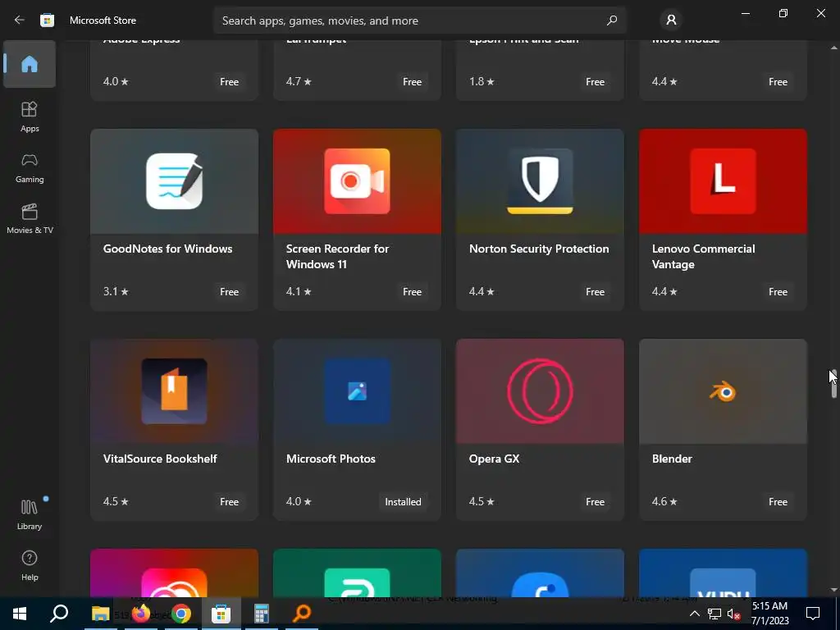The width and height of the screenshot is (840, 630).
Task: Click Free button on Blender card
Action: point(778,501)
